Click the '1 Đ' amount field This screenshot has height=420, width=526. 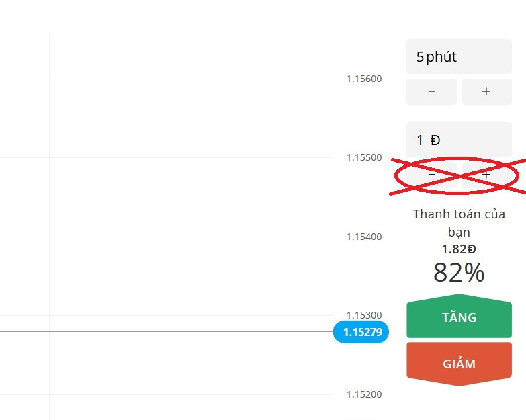[459, 140]
